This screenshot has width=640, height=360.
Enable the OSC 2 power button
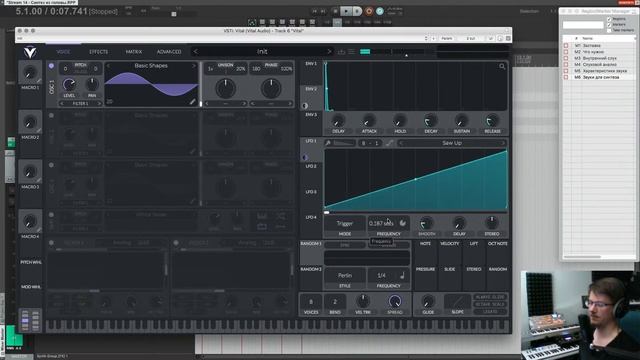click(x=51, y=116)
